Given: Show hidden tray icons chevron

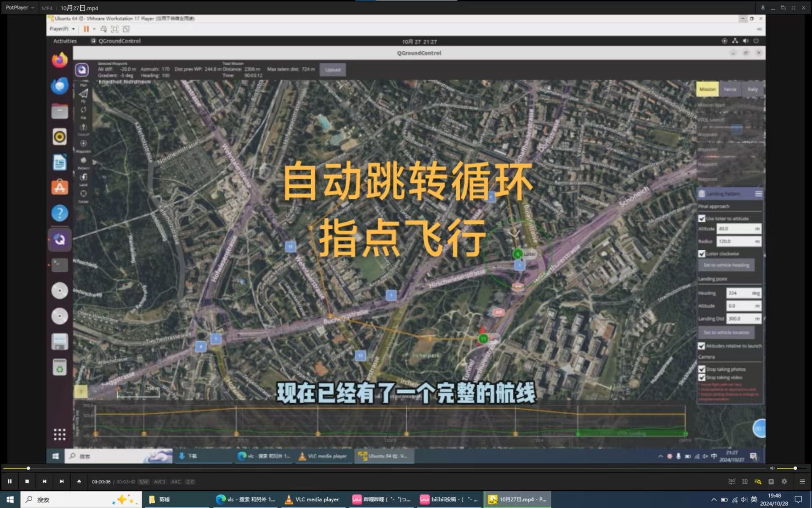Looking at the screenshot, I should click(714, 500).
